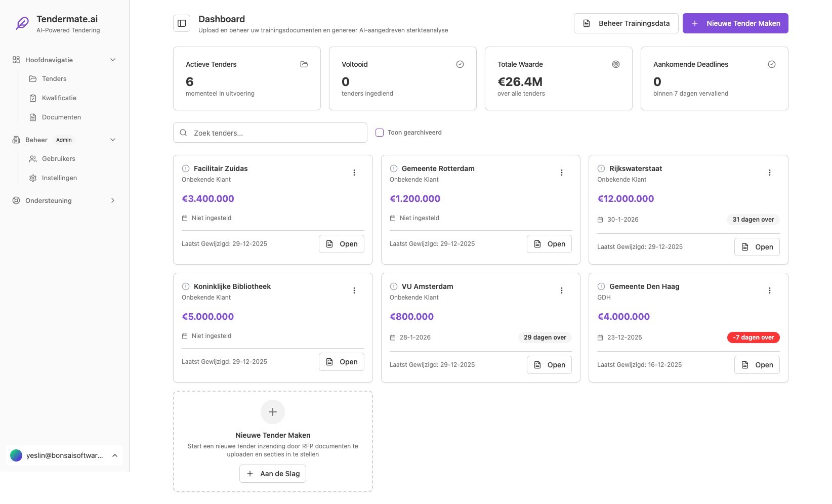832x504 pixels.
Task: Collapse the Hoofdnavigatie section
Action: [x=113, y=60]
